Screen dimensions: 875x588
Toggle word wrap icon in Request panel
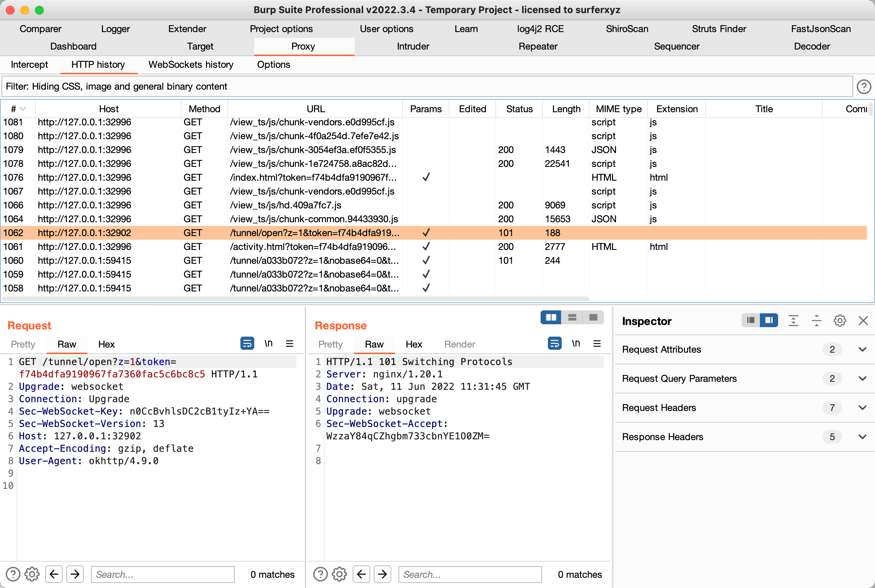click(247, 344)
